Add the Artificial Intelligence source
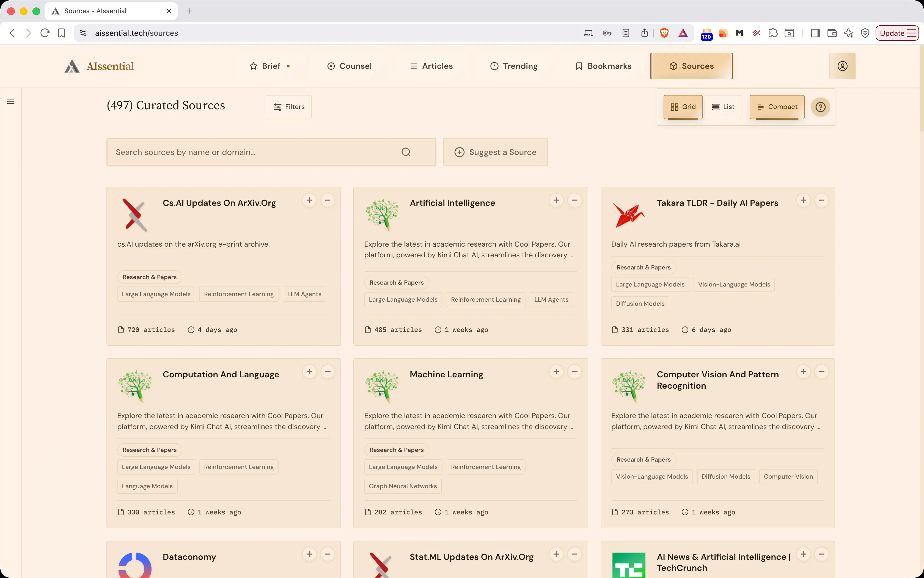This screenshot has height=578, width=924. tap(556, 200)
